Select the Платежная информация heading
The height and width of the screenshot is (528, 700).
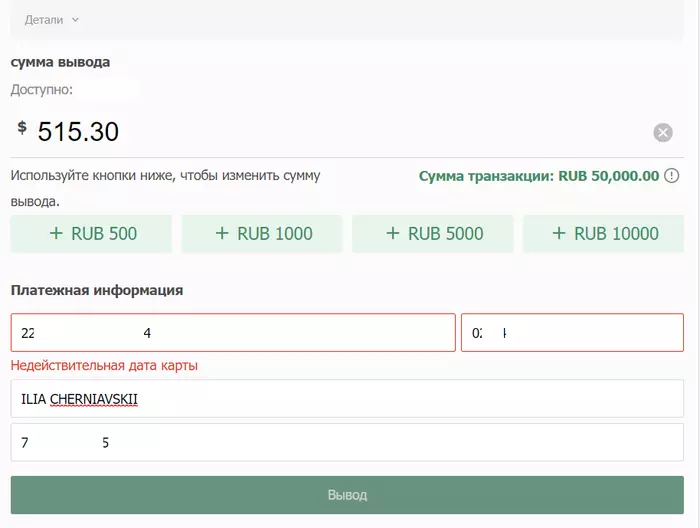pos(97,290)
